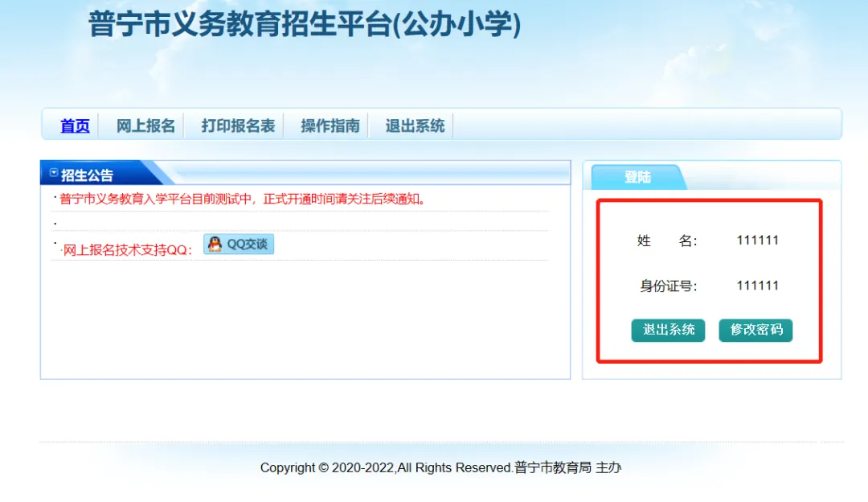Click the 修改密码 change password button
The width and height of the screenshot is (868, 502).
pyautogui.click(x=755, y=330)
